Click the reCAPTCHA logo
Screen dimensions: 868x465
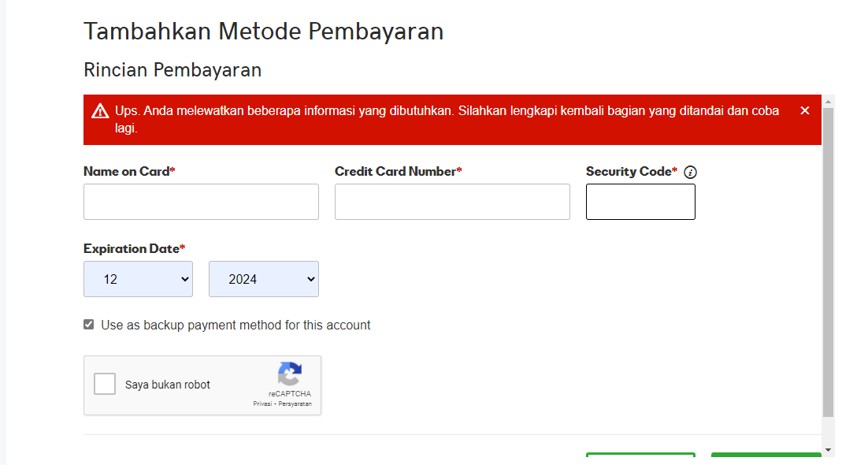point(290,374)
